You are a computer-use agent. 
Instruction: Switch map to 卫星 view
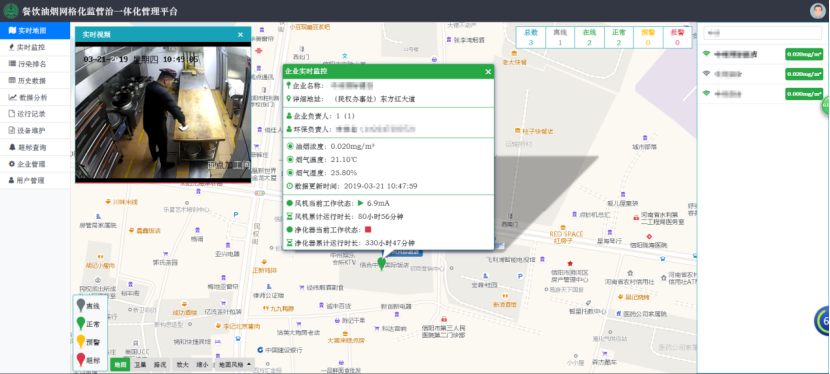[x=140, y=364]
